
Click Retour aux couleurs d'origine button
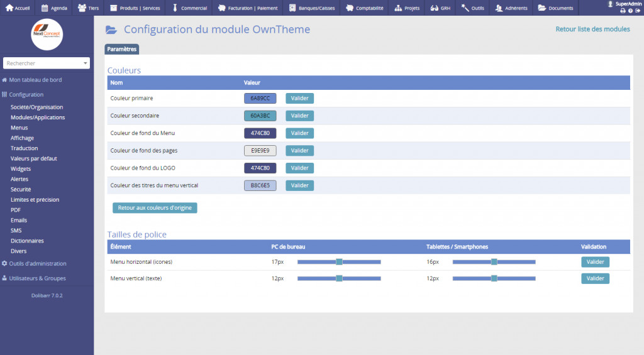point(155,207)
